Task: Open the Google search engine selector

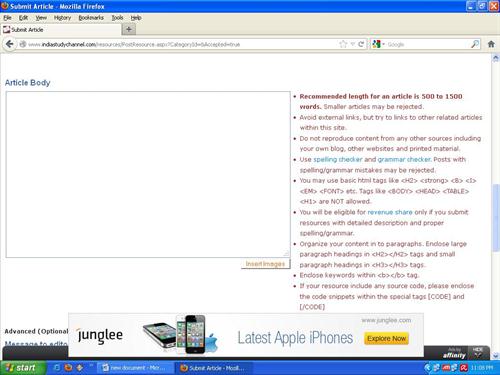Action: click(378, 44)
